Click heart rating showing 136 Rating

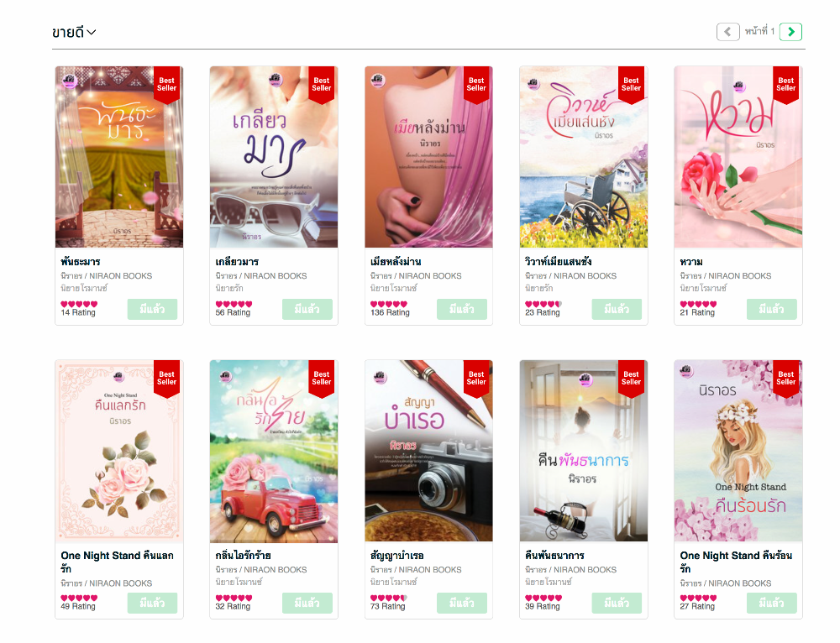coord(389,304)
